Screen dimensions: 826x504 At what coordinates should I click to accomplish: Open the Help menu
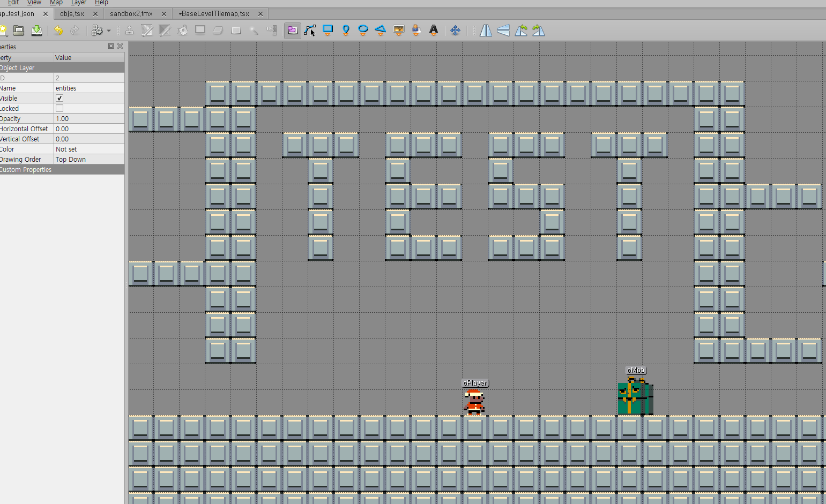[x=101, y=3]
